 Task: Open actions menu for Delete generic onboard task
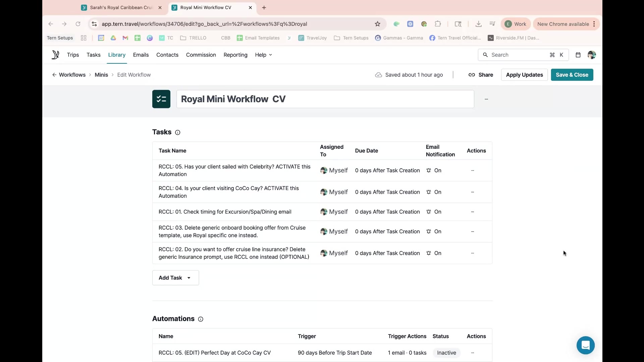click(x=472, y=232)
